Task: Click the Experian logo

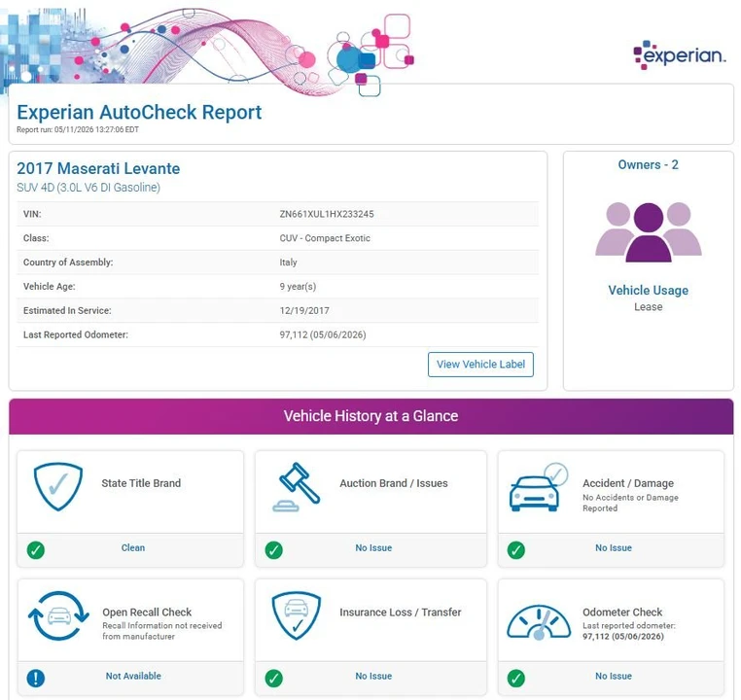Action: coord(679,55)
